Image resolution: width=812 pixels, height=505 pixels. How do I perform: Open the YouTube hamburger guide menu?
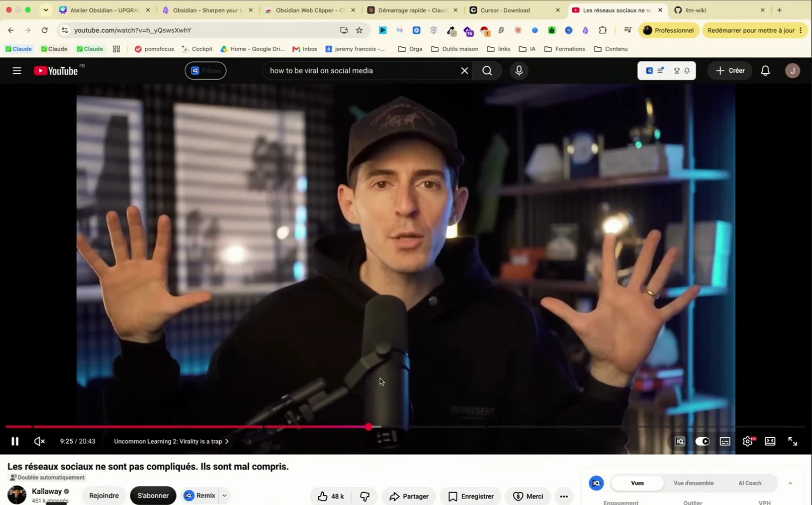pos(17,71)
